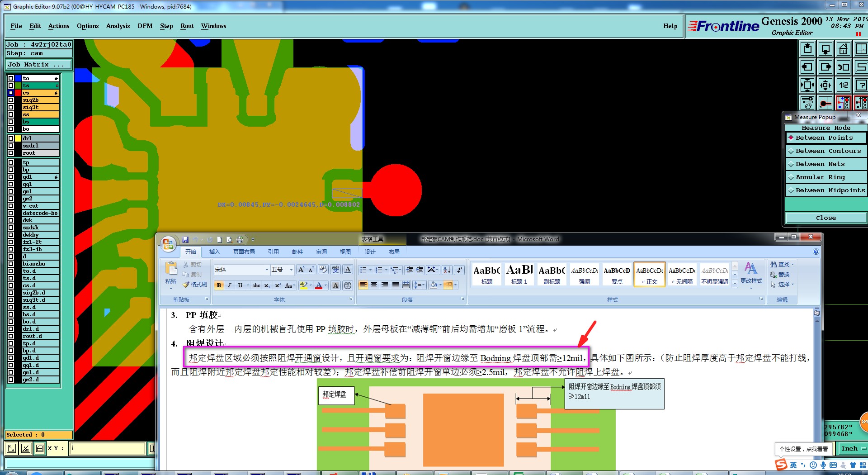Open the Actions menu in Graphic Editor

pyautogui.click(x=59, y=26)
